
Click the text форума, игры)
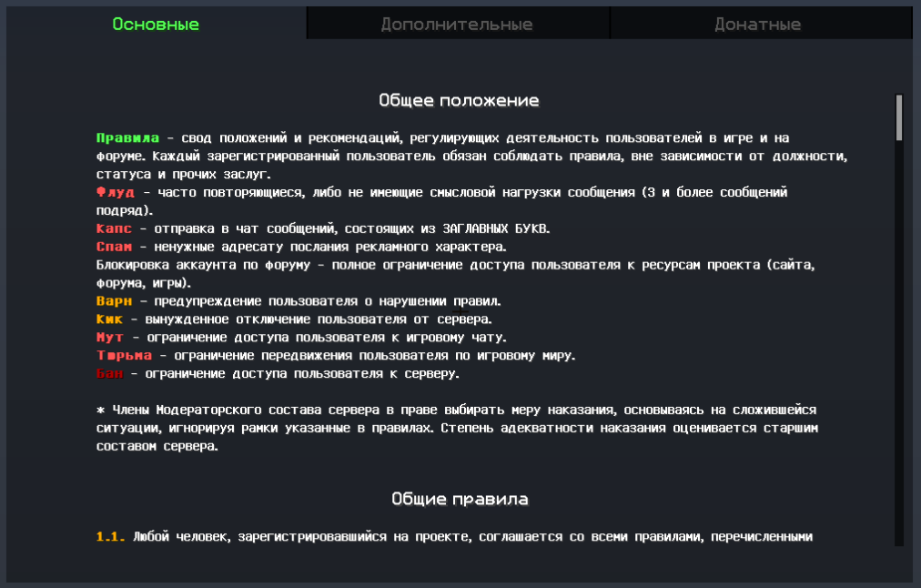click(x=144, y=283)
